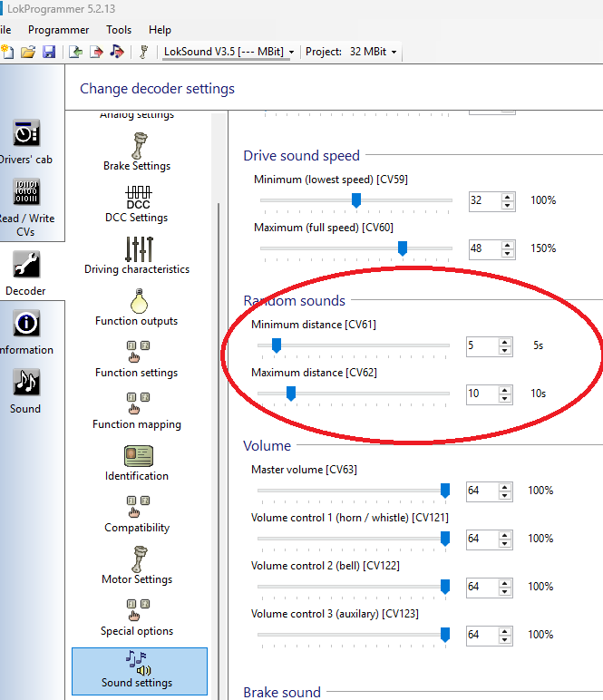Click Master volume CV63 slider handle
603x700 pixels.
[x=445, y=490]
